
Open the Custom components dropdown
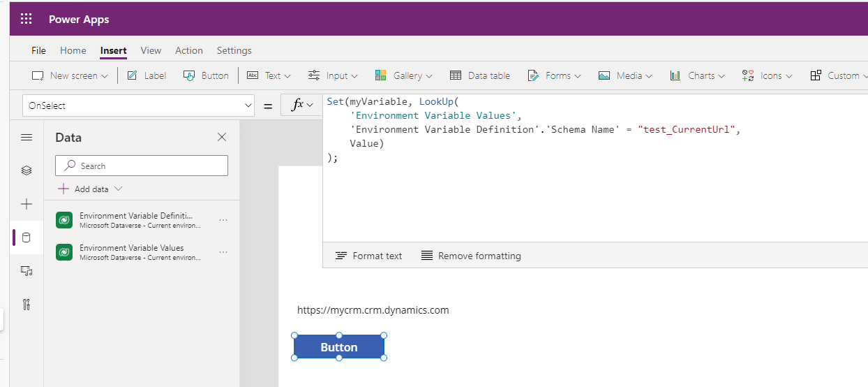(x=839, y=75)
